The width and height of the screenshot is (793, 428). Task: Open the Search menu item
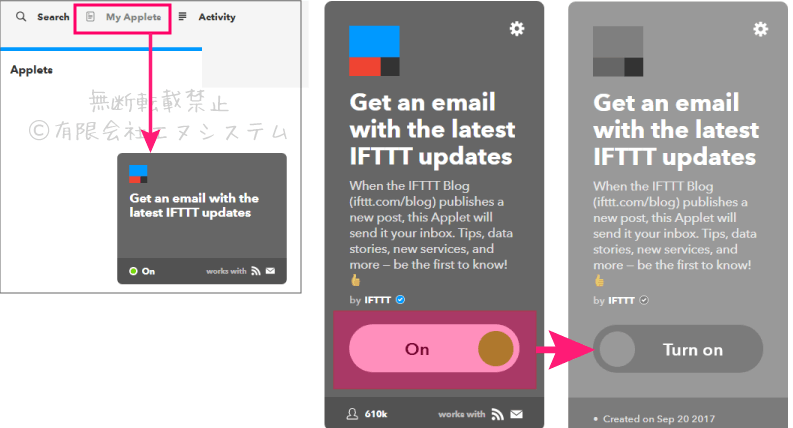tap(53, 17)
